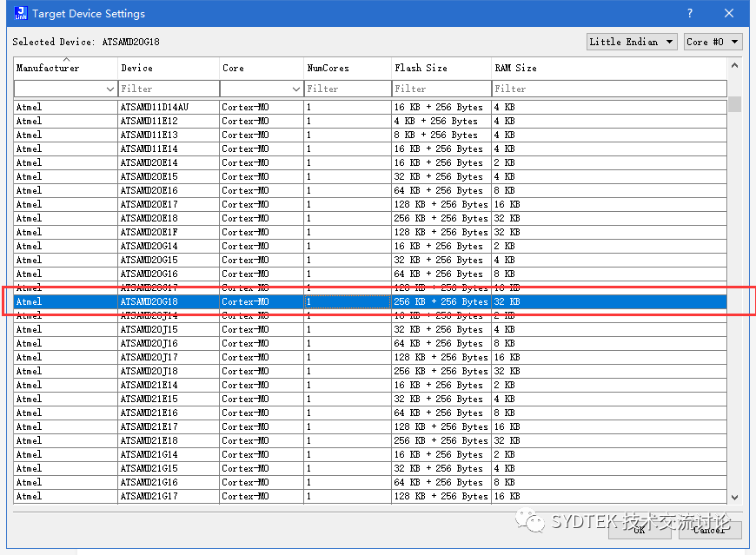Image resolution: width=756 pixels, height=555 pixels.
Task: Sort by Core column header
Action: (262, 68)
